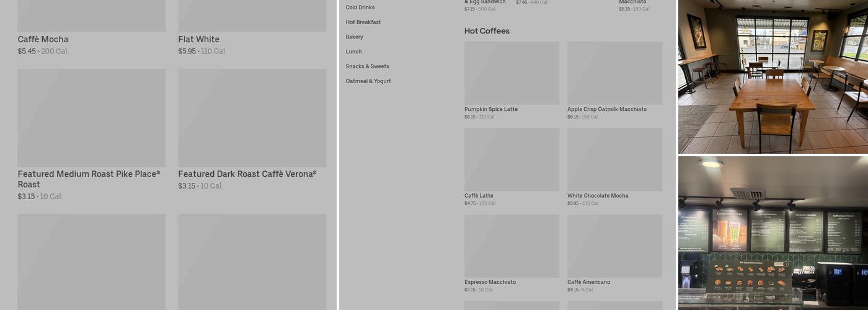868x310 pixels.
Task: Open the Pike Place Roast image
Action: [92, 118]
